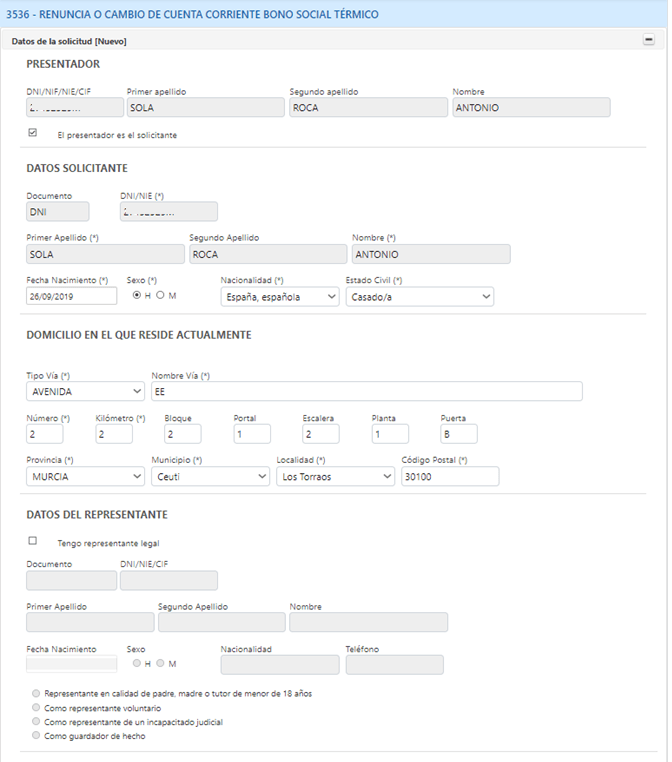Uncheck El presentador es el solicitante
This screenshot has width=672, height=762.
[33, 133]
